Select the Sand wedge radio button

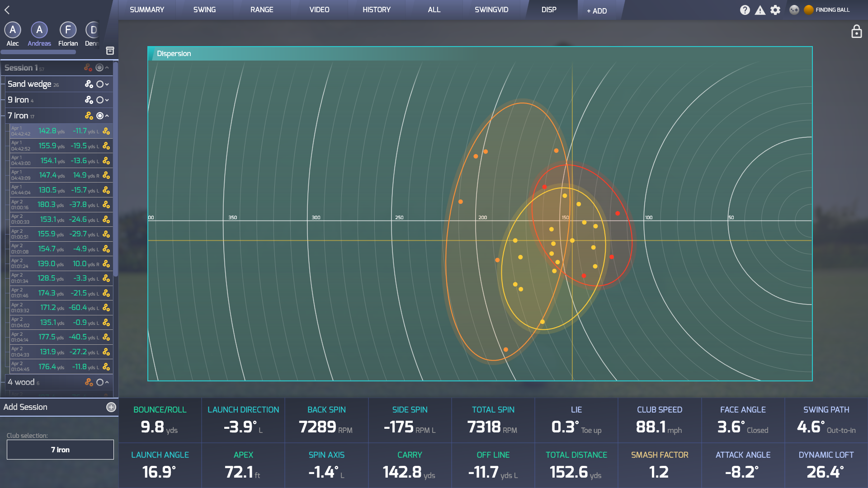100,84
